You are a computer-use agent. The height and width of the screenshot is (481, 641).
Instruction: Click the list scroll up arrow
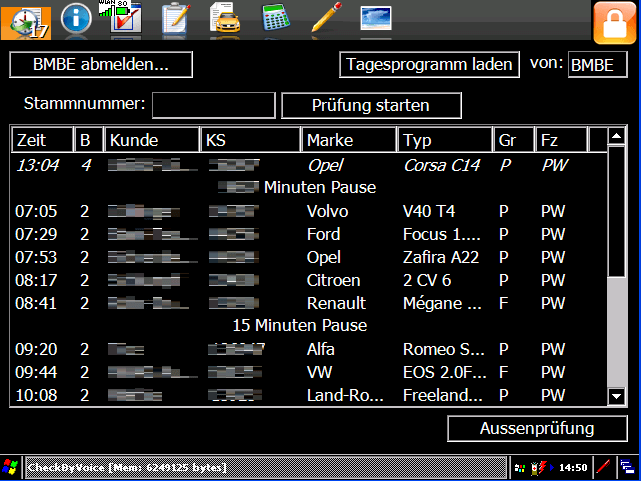pyautogui.click(x=616, y=136)
